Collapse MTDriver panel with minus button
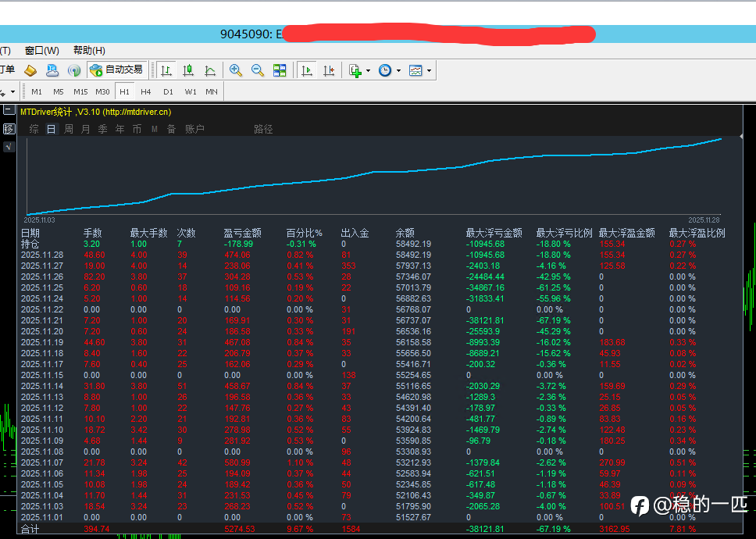 pos(9,111)
